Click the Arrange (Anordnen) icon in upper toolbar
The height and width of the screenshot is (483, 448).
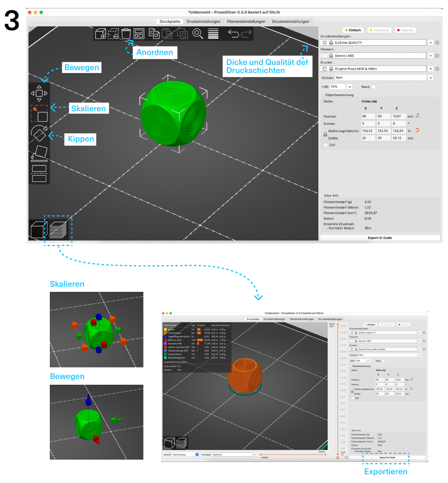[139, 34]
